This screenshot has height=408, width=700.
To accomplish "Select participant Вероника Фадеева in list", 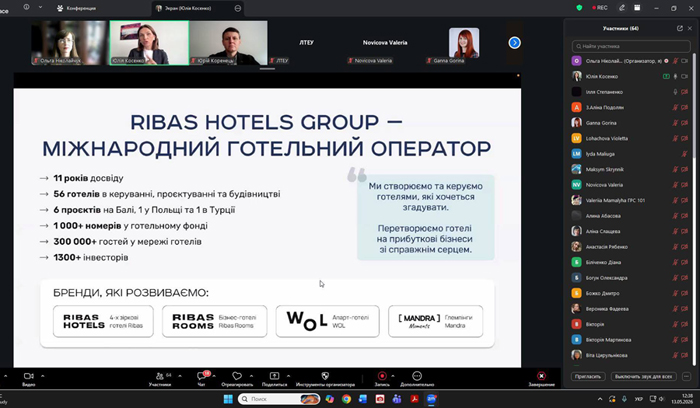I will (x=630, y=309).
